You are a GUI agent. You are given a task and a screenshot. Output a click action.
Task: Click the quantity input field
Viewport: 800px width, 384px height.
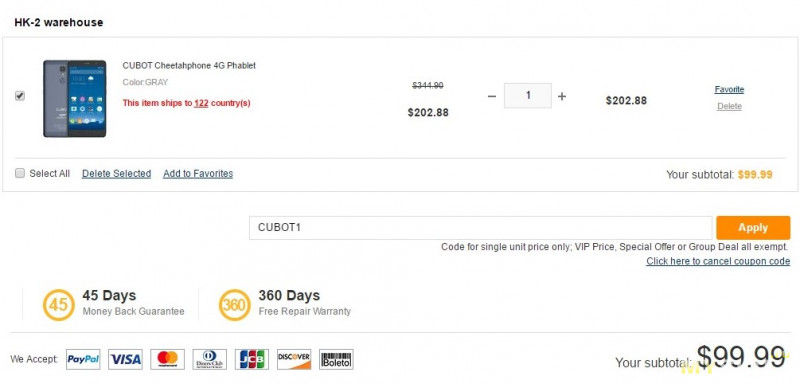click(528, 95)
